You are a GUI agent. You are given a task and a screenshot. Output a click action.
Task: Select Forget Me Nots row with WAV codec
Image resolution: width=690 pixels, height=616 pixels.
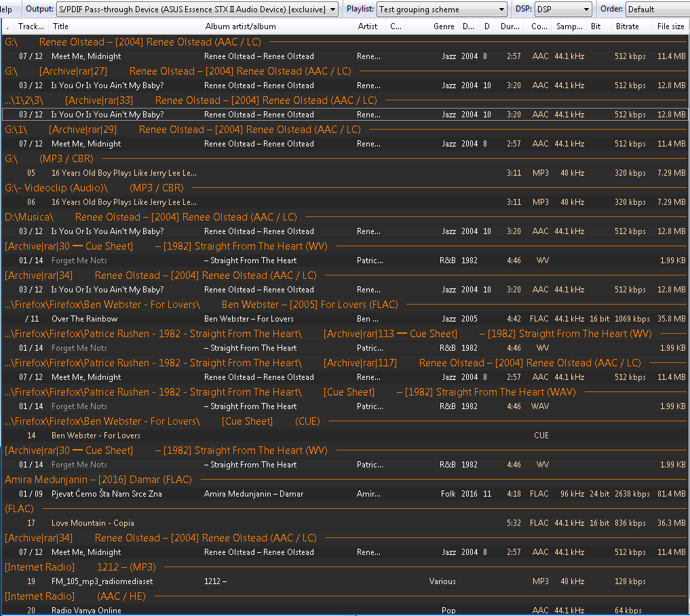[345, 406]
